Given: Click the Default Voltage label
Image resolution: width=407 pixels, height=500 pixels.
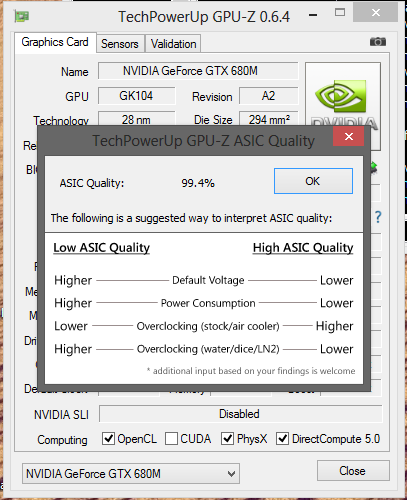Looking at the screenshot, I should pyautogui.click(x=208, y=280).
